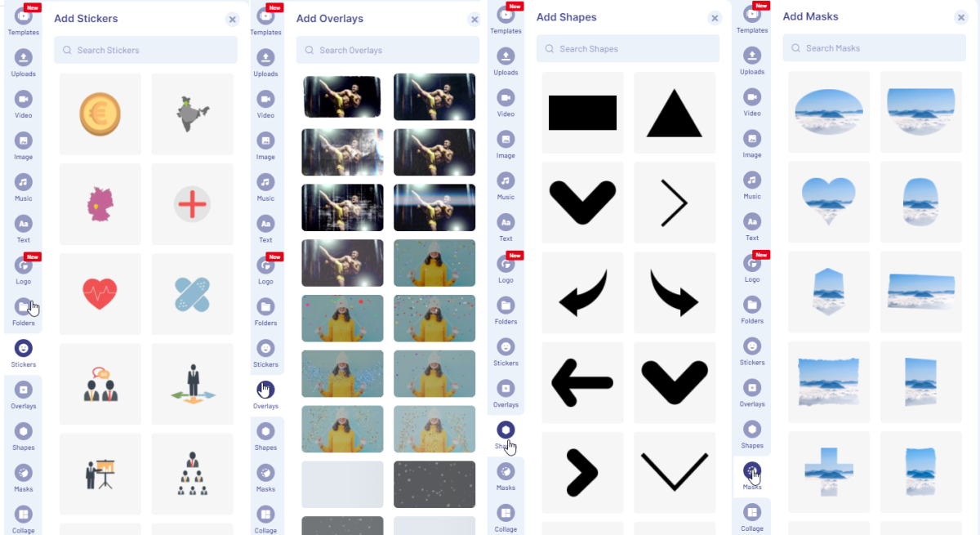
Task: Select the oval cloud mask
Action: coord(829,112)
